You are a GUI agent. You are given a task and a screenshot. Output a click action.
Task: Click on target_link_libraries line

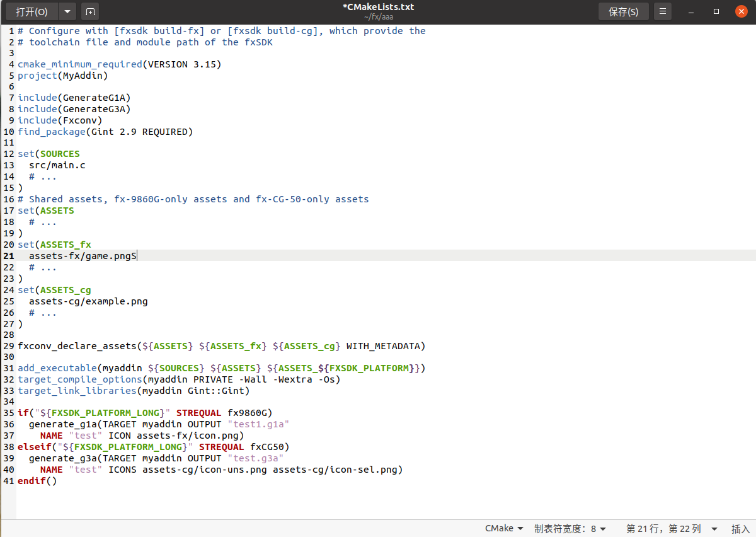coord(134,391)
